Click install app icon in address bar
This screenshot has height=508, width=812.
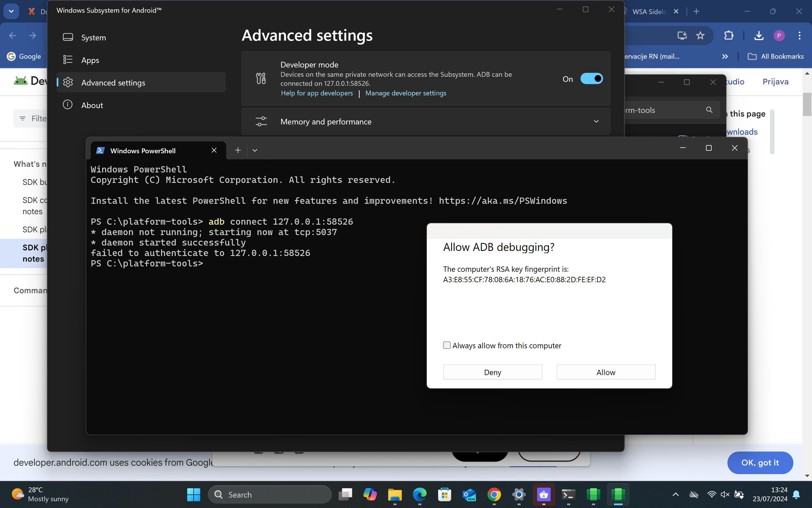(x=682, y=36)
